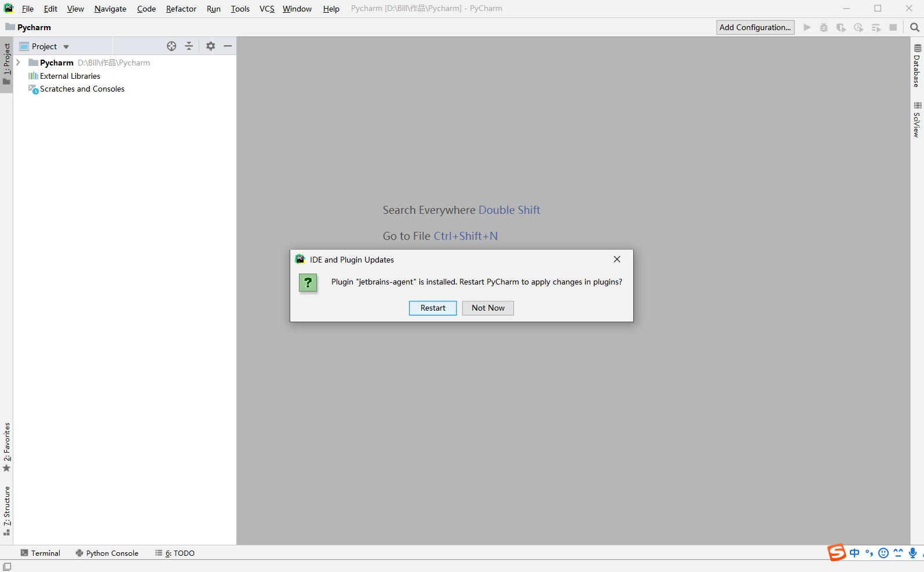924x572 pixels.
Task: Click the Stop square icon
Action: click(x=893, y=27)
